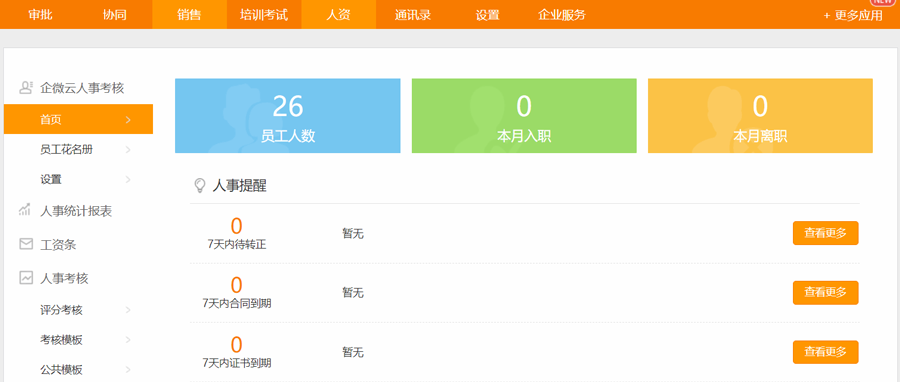This screenshot has height=382, width=900.
Task: Open 通讯录 from top bar
Action: pos(413,15)
